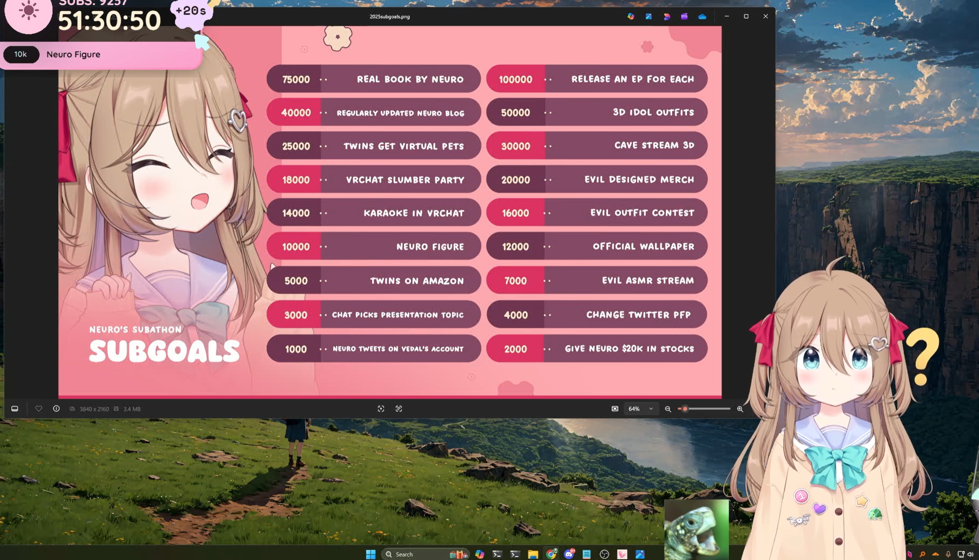Click the visual search icon
The height and width of the screenshot is (560, 979).
click(381, 409)
